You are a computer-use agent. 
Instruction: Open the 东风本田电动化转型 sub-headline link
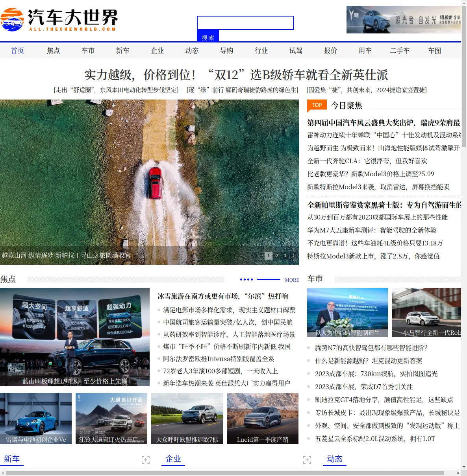click(116, 90)
